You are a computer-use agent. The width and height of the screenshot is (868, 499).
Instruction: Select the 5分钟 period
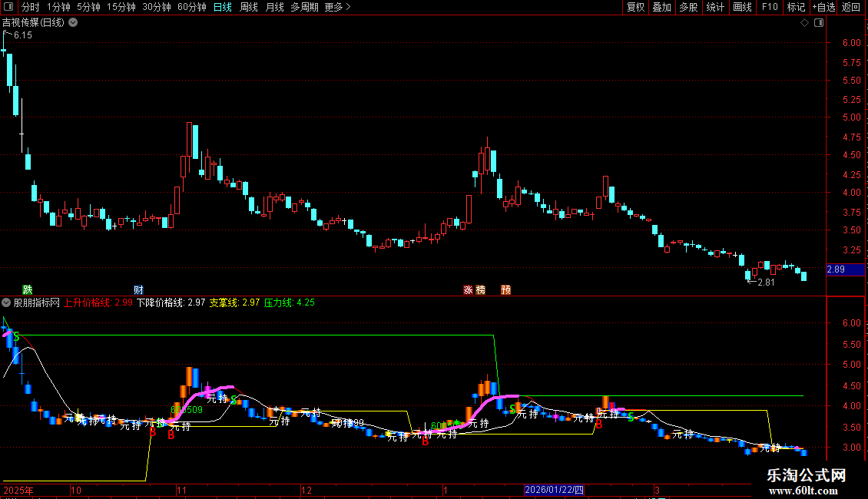point(88,7)
